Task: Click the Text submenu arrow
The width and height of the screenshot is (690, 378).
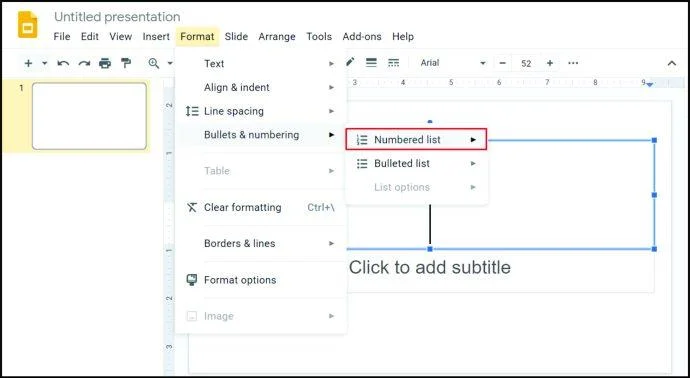Action: coord(331,64)
